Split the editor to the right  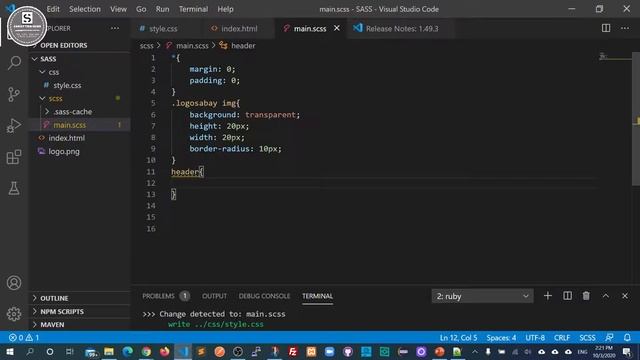pos(606,28)
